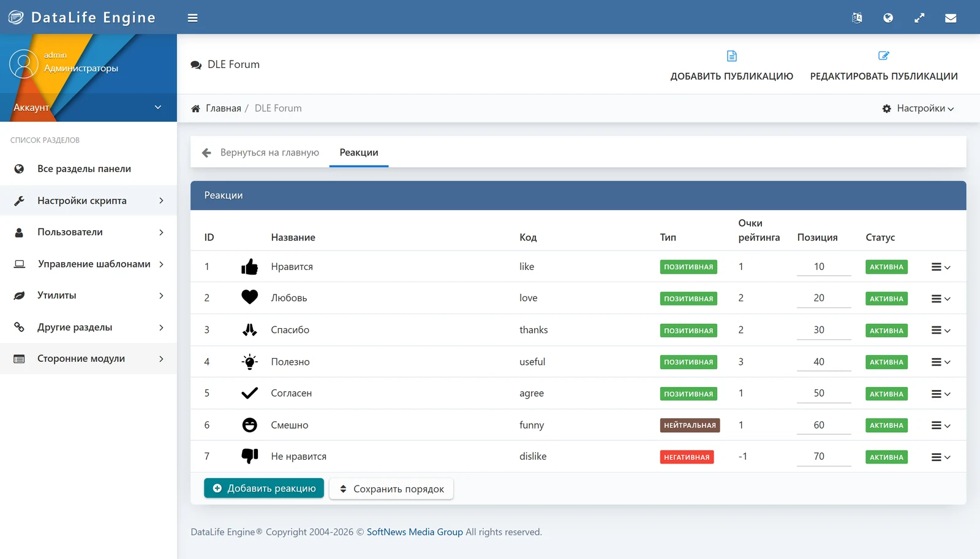Open the SoftNews Media Group link

click(415, 532)
